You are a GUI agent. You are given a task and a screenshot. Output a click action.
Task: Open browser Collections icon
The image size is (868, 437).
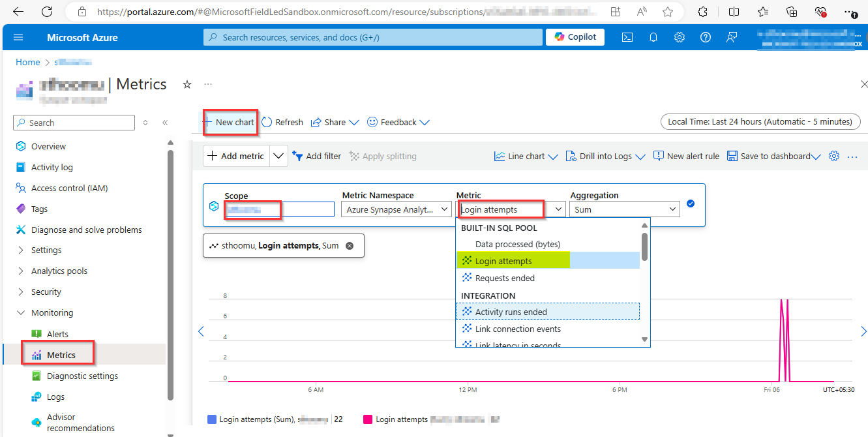pos(792,12)
